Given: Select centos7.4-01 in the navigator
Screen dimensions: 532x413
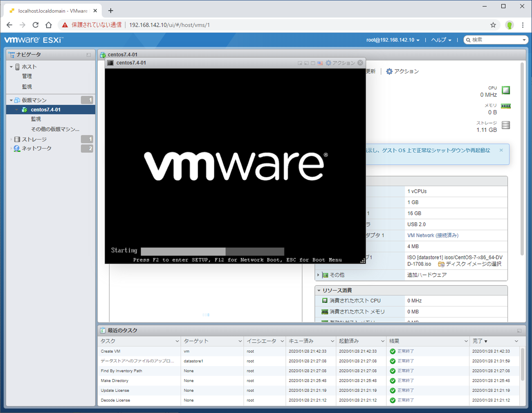Looking at the screenshot, I should (x=46, y=110).
